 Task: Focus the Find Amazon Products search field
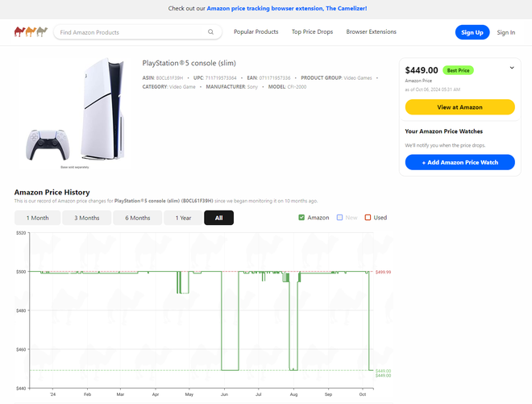click(129, 32)
